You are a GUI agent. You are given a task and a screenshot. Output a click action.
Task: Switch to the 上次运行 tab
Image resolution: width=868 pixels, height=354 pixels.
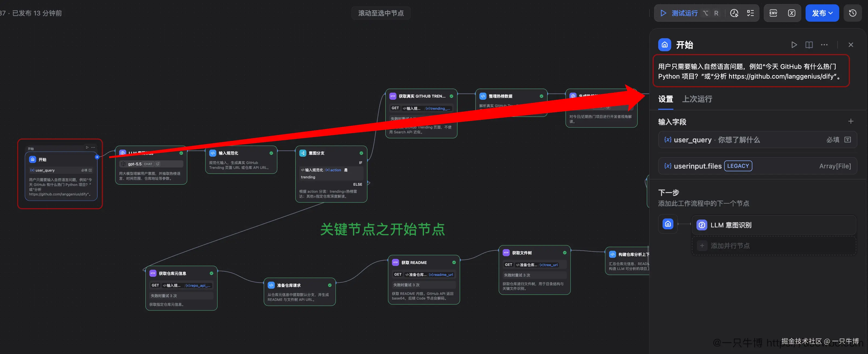pyautogui.click(x=697, y=99)
